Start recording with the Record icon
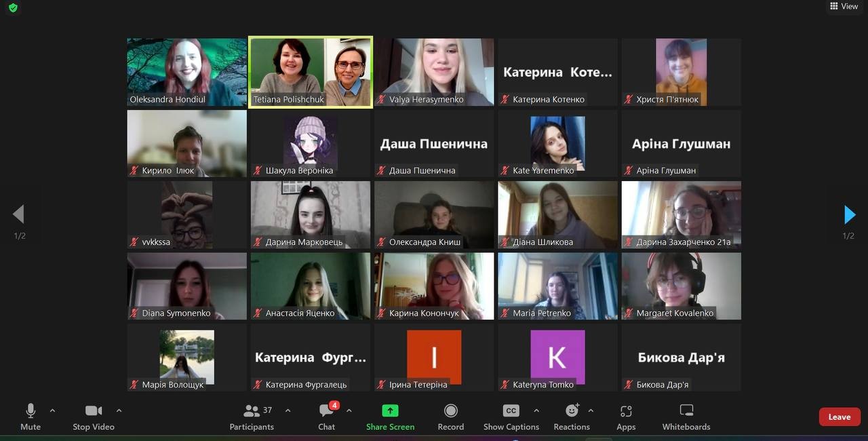The image size is (868, 441). click(450, 410)
